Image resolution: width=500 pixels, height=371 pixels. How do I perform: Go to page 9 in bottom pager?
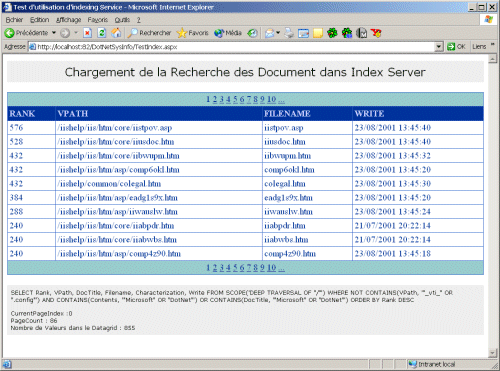tap(262, 268)
